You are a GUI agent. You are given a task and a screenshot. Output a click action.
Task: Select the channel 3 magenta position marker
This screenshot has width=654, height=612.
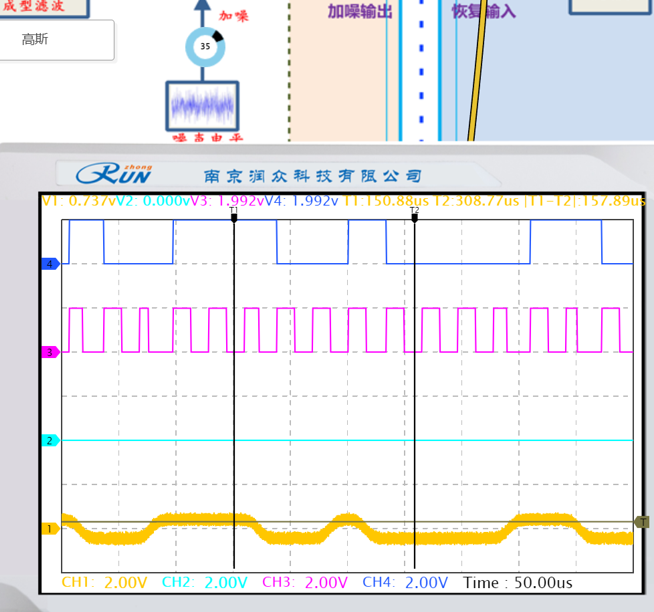50,352
